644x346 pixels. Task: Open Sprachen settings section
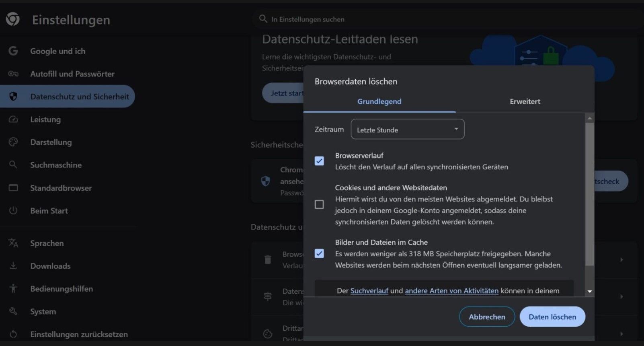tap(47, 243)
